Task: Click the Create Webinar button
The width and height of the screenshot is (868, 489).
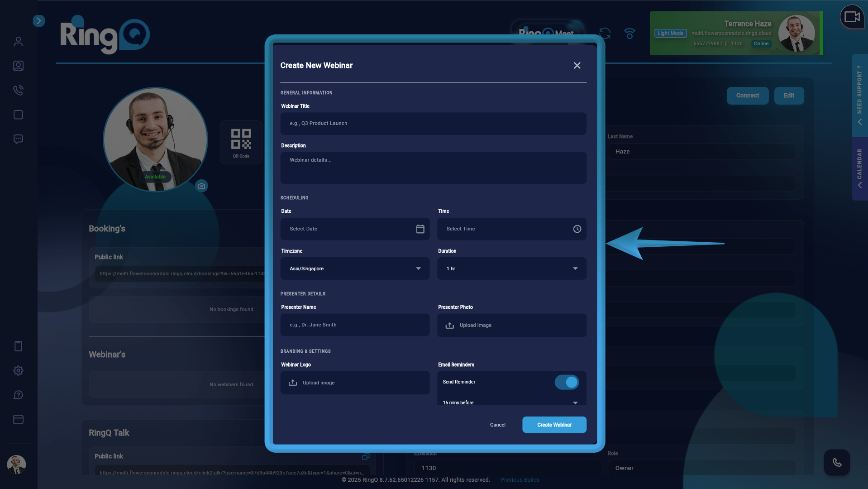Action: click(554, 425)
